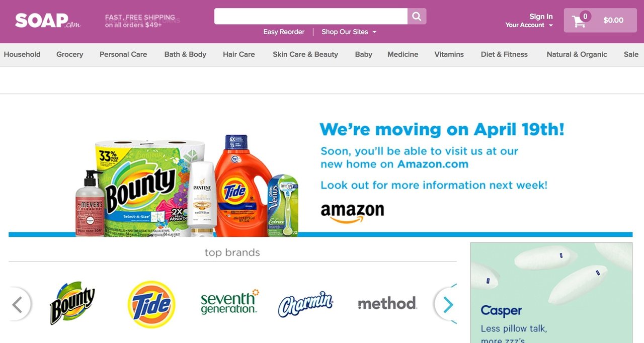Open the Charmin brand logo
644x343 pixels.
point(306,304)
